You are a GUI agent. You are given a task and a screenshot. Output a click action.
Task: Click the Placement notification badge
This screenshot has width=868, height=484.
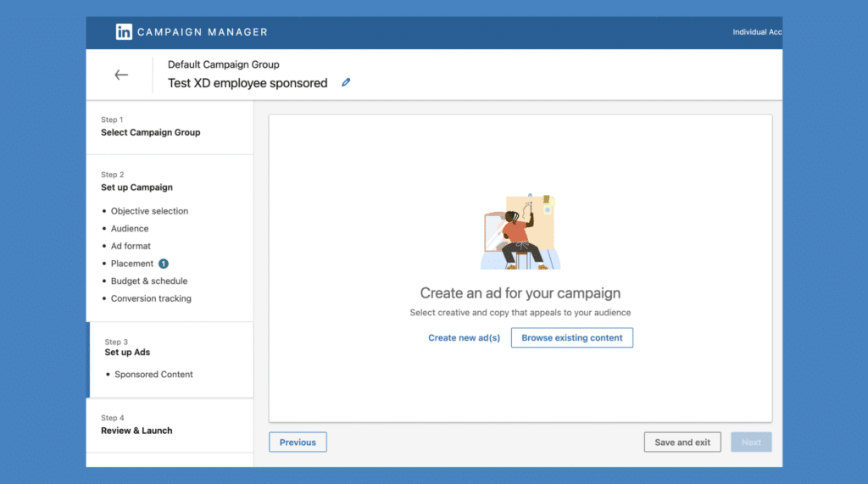point(164,264)
